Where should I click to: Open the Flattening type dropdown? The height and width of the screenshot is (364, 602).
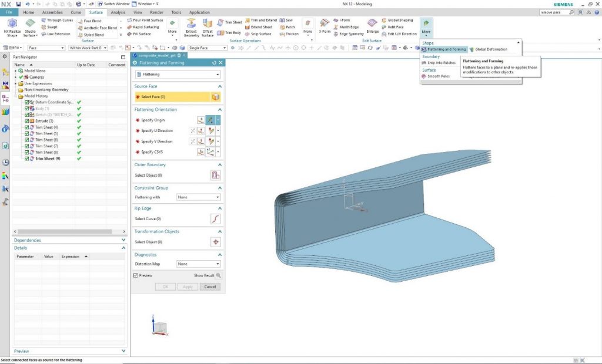point(178,75)
